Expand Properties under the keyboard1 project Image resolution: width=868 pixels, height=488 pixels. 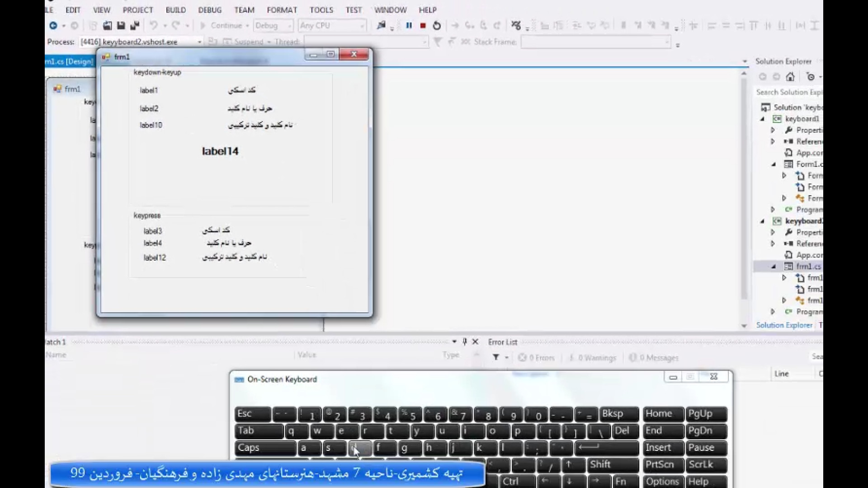tap(773, 130)
